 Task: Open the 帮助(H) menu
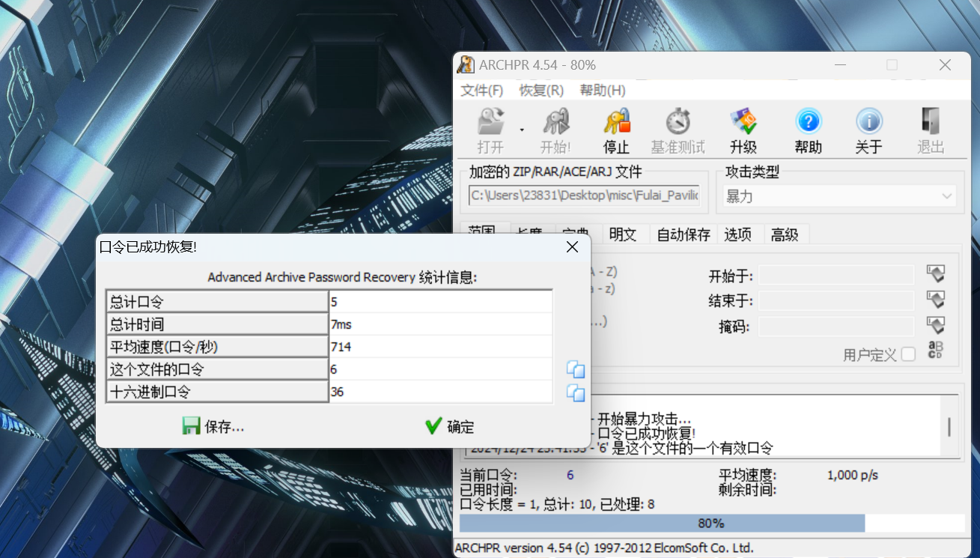click(603, 91)
